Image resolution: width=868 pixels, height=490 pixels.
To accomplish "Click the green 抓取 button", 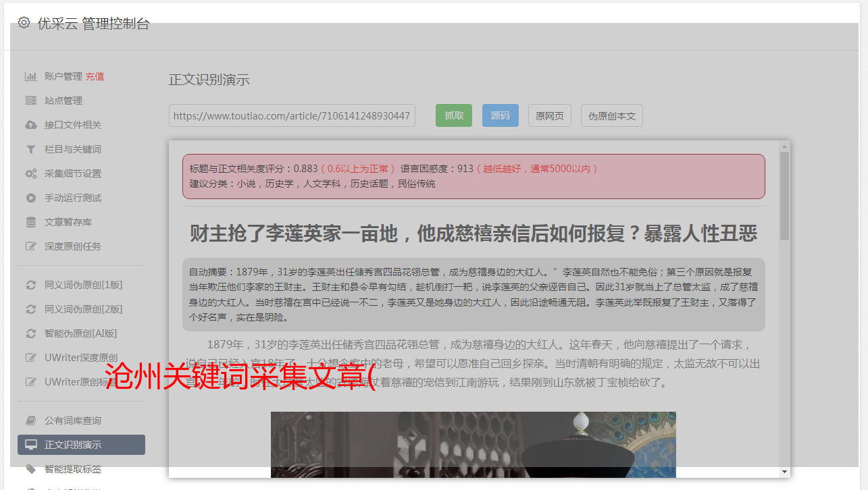I will coord(454,115).
